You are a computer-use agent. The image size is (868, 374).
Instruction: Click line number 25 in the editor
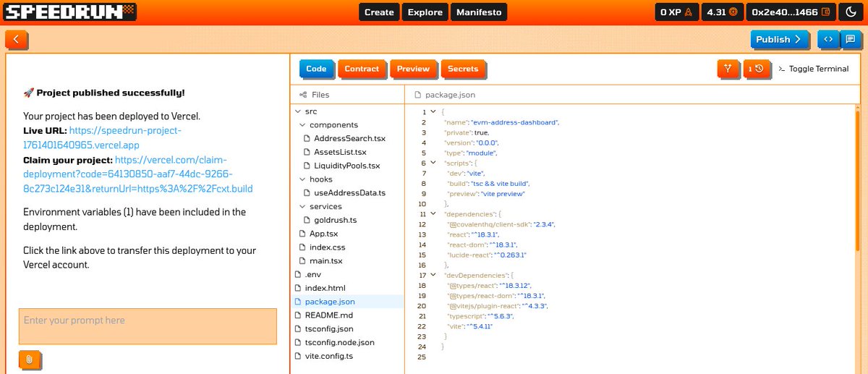coord(422,357)
